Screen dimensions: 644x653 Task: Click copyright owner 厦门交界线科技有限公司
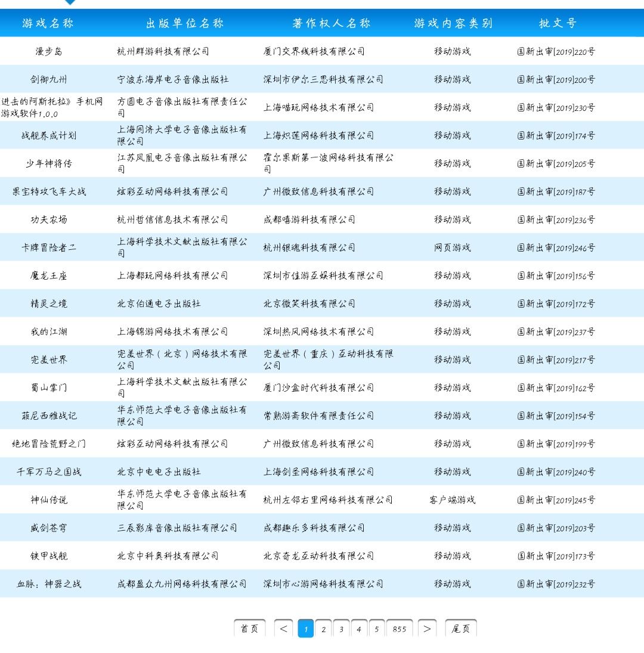click(x=314, y=51)
